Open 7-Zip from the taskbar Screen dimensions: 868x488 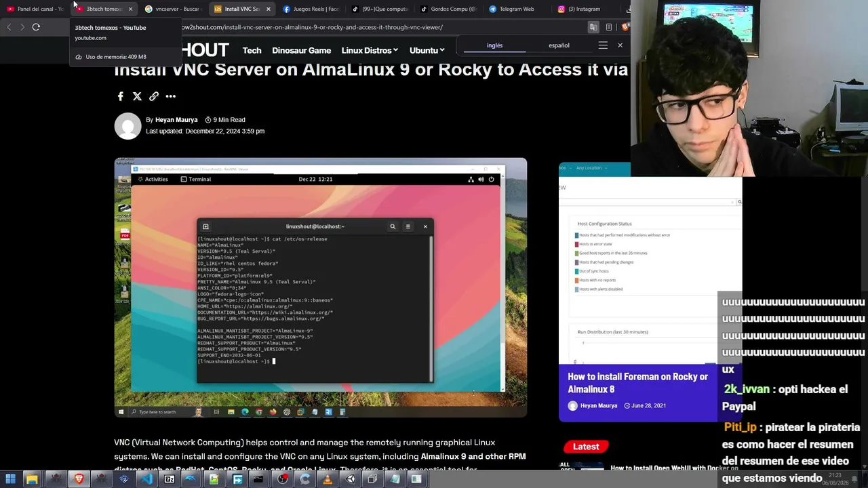pyautogui.click(x=170, y=479)
